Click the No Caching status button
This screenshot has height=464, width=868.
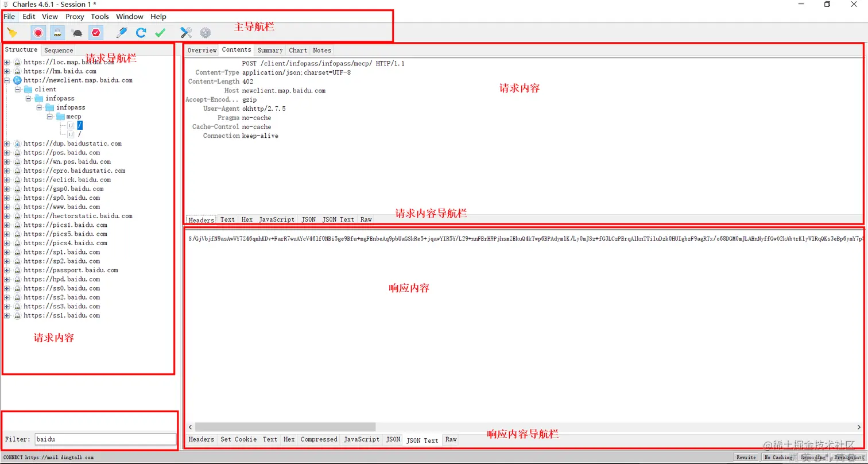[x=778, y=458]
